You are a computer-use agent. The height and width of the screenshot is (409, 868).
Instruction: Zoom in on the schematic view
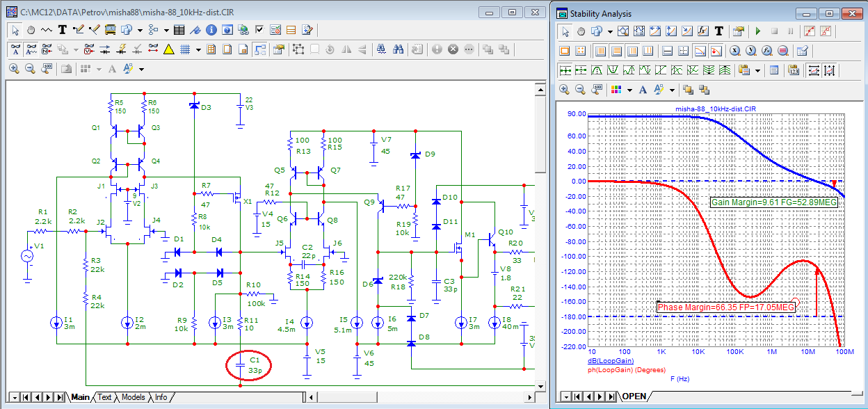tap(14, 69)
